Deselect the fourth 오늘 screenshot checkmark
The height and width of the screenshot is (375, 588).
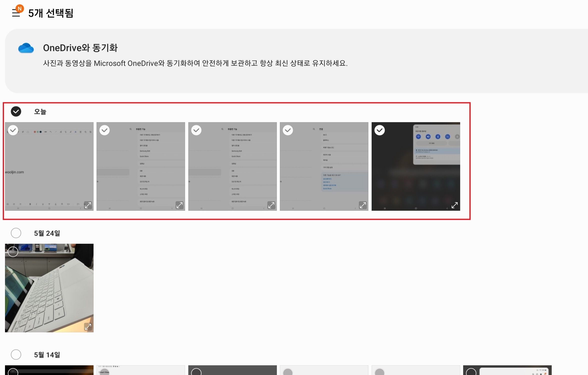[288, 130]
